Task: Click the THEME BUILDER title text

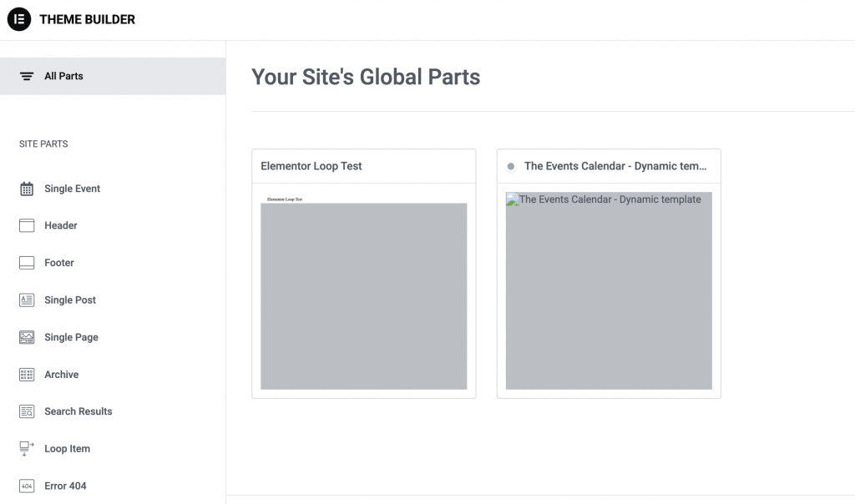Action: tap(87, 19)
